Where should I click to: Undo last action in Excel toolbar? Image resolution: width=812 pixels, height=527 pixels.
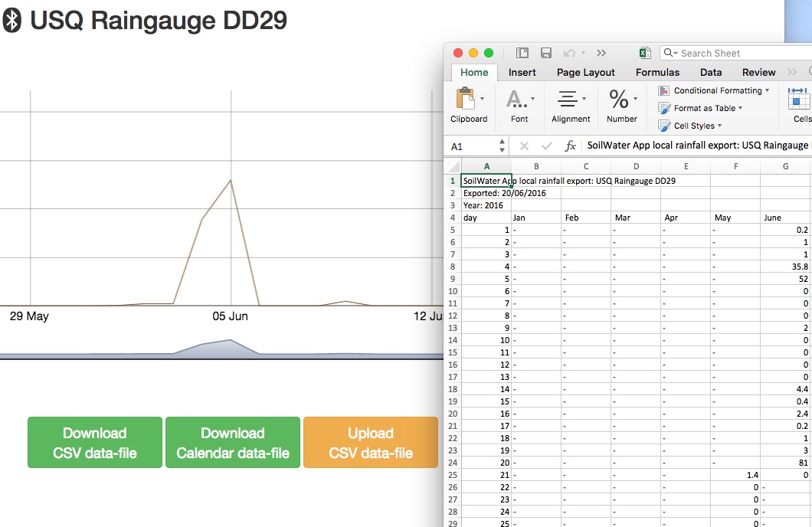pyautogui.click(x=569, y=53)
